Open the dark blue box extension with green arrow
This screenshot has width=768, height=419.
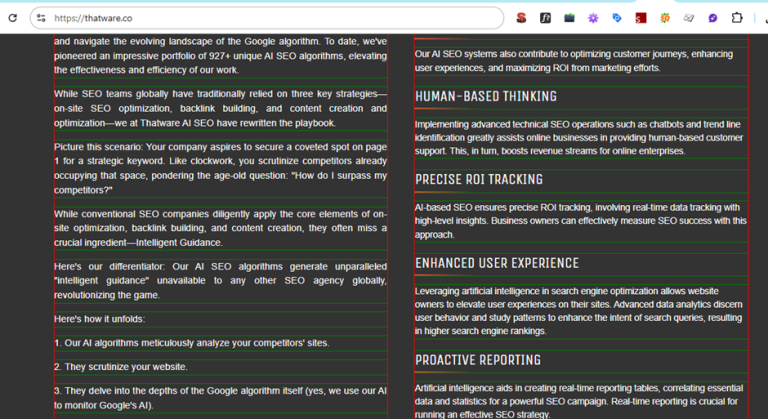pyautogui.click(x=569, y=18)
